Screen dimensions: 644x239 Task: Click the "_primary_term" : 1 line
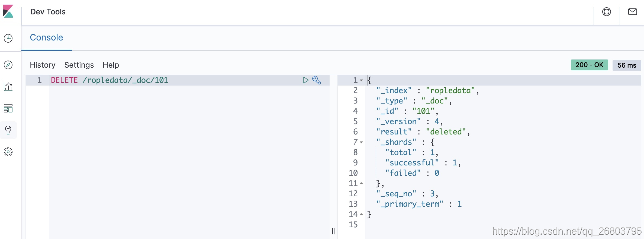pyautogui.click(x=419, y=204)
